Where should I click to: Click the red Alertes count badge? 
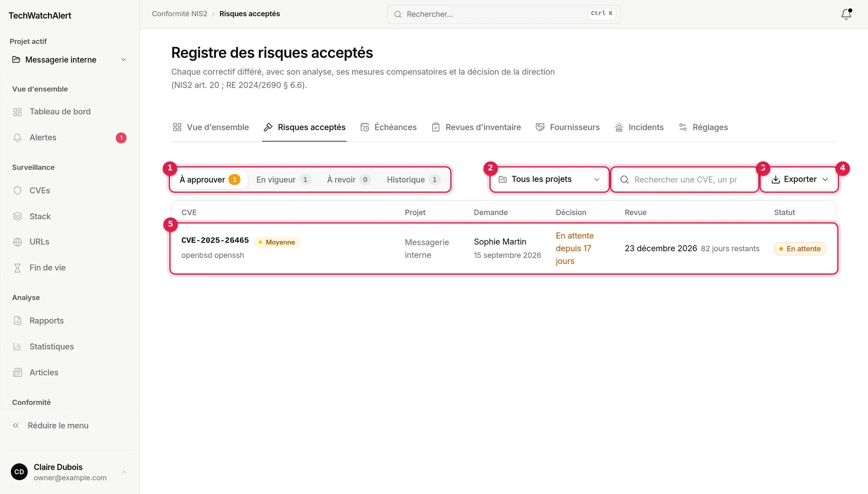(121, 138)
